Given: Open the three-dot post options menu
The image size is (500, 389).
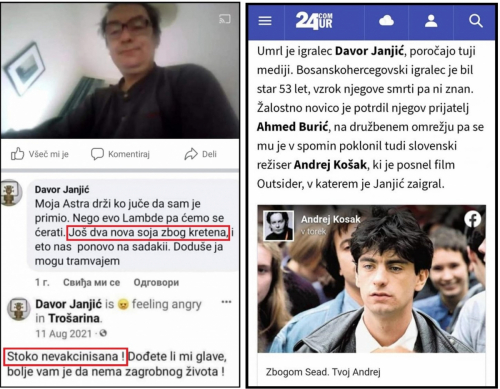Looking at the screenshot, I should (x=226, y=302).
